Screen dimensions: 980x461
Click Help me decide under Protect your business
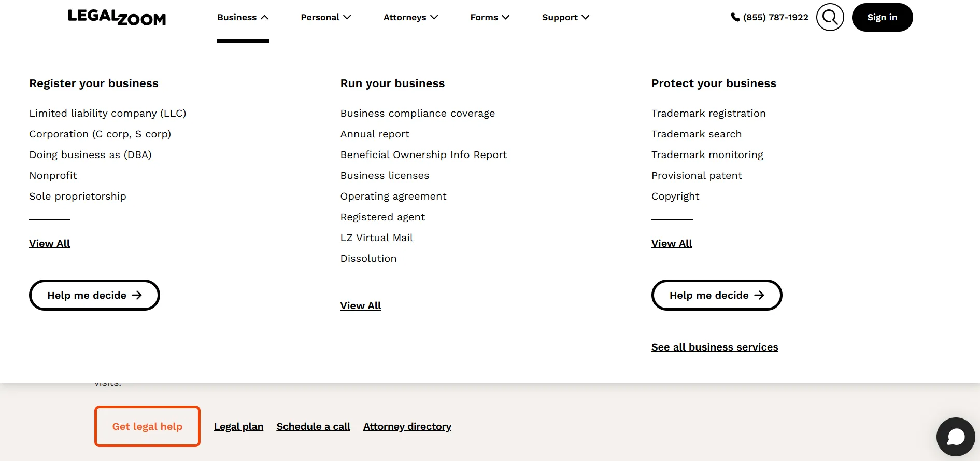716,295
